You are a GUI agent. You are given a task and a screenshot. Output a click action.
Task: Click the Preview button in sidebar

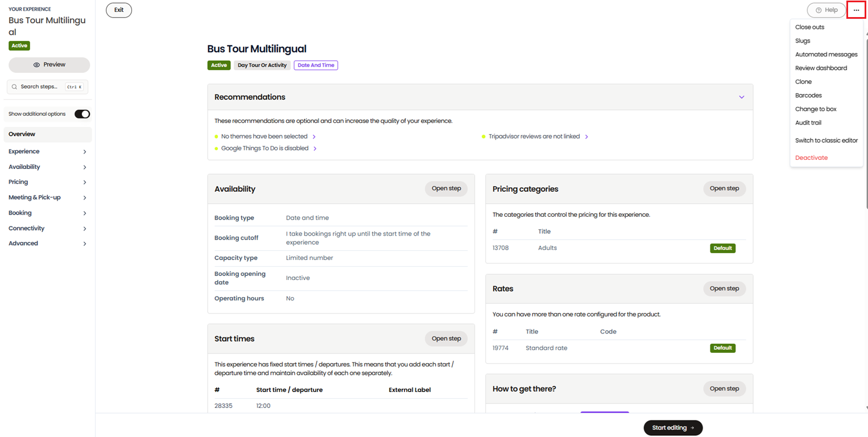pyautogui.click(x=49, y=65)
